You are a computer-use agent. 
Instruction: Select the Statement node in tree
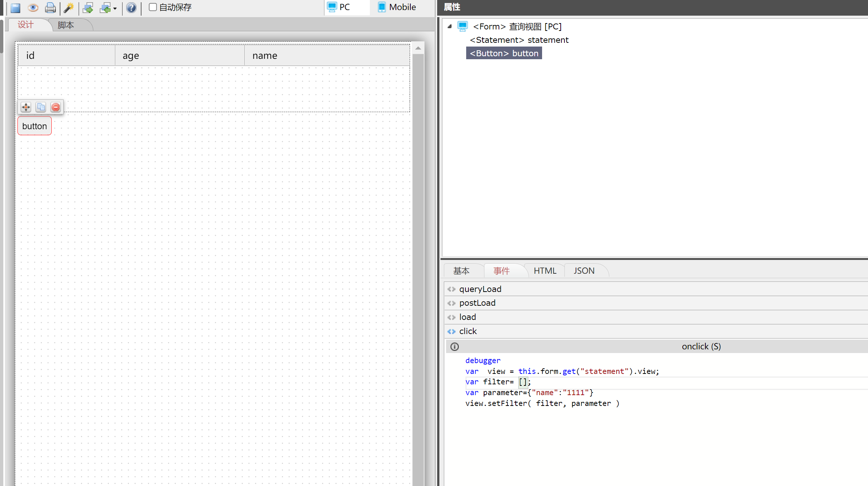(519, 40)
